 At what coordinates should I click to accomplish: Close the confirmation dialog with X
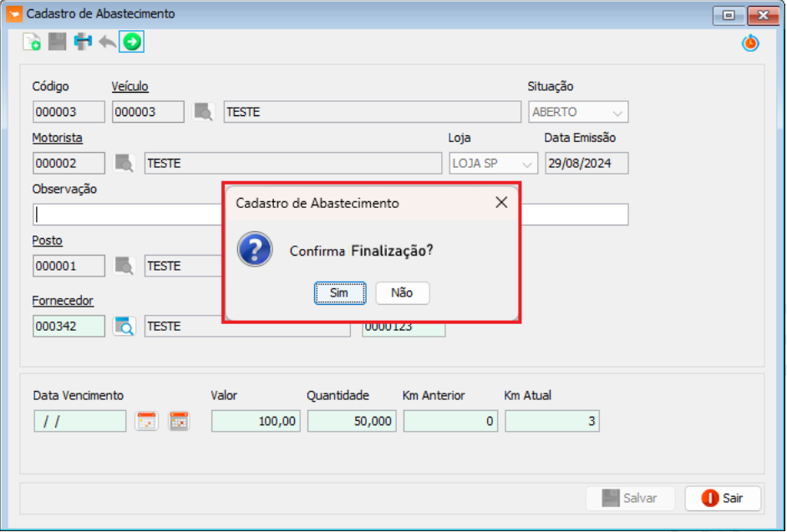click(501, 203)
